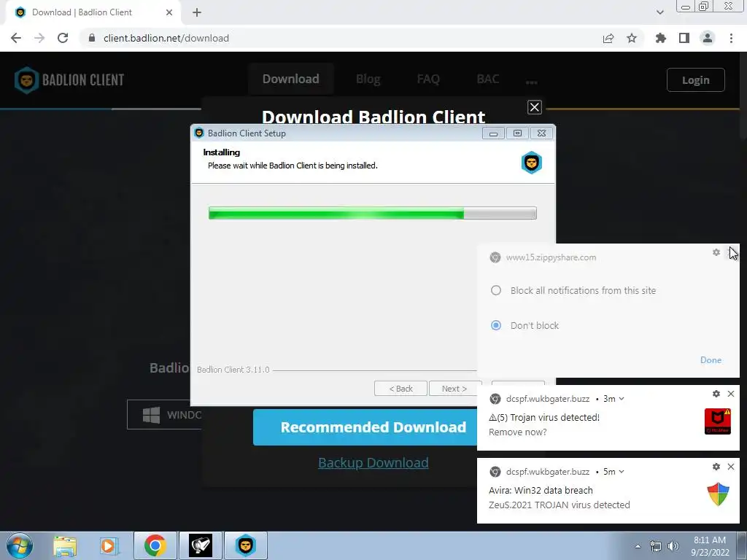Expand the 5m Avira notification chevron
Viewport: 747px width, 560px height.
tap(622, 472)
